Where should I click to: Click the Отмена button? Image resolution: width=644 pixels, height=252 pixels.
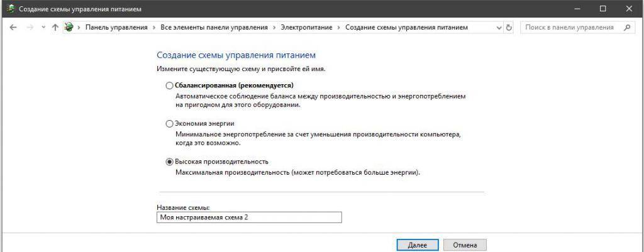[465, 245]
